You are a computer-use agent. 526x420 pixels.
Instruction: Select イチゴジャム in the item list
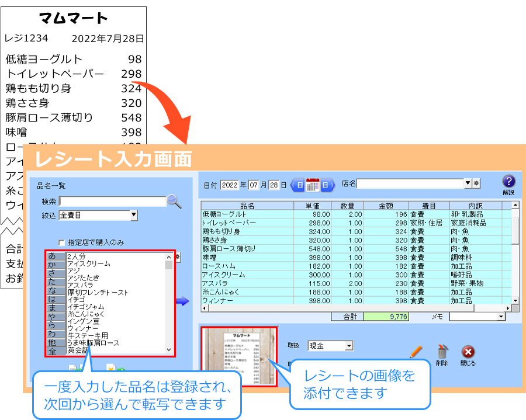click(x=86, y=307)
